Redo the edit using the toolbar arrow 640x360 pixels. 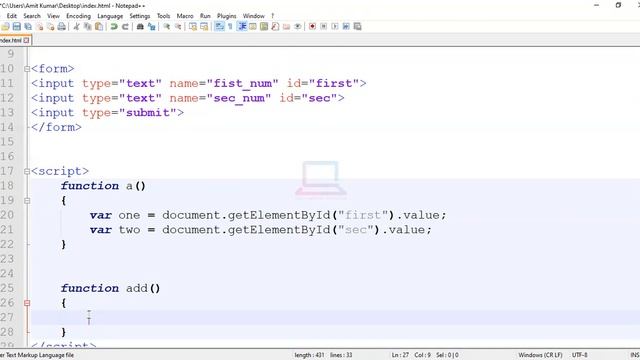125,27
